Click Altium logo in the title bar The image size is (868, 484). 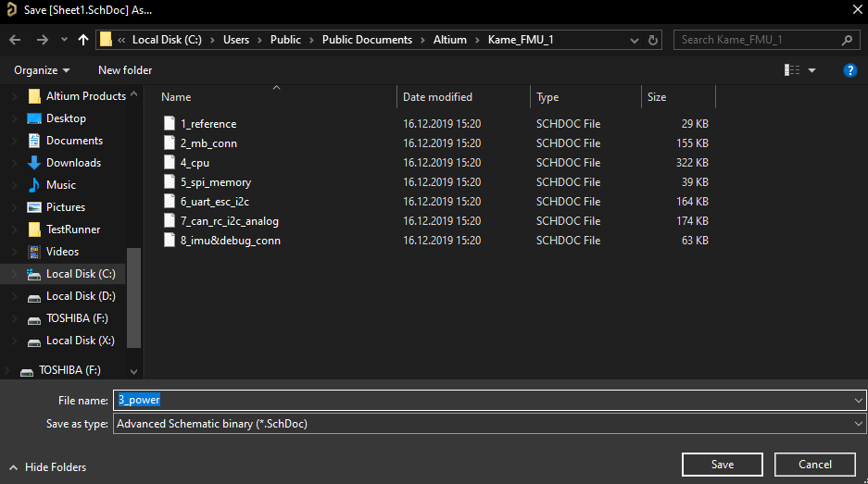pos(11,10)
